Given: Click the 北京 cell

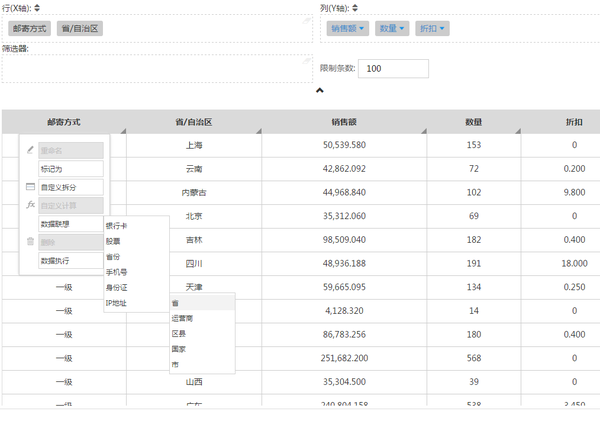Looking at the screenshot, I should [194, 216].
